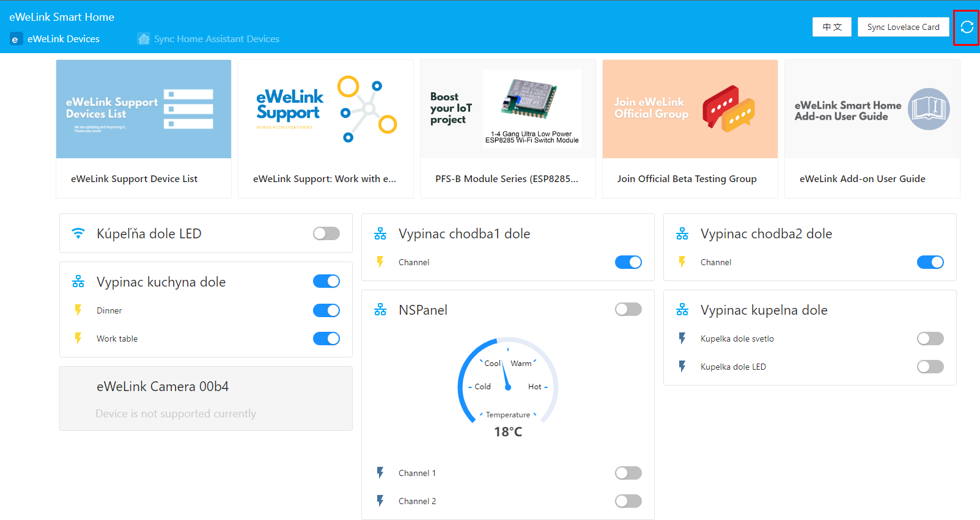Click the 'NSPanel' device title
The width and height of the screenshot is (980, 520).
pos(423,310)
